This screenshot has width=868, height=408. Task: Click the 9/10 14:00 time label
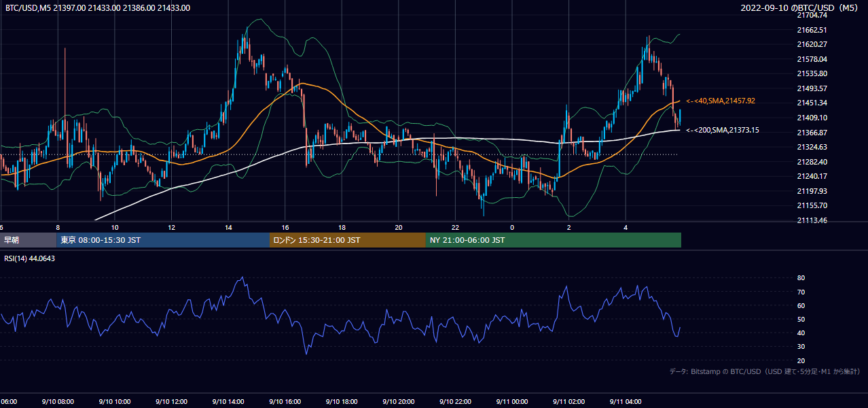pos(228,402)
